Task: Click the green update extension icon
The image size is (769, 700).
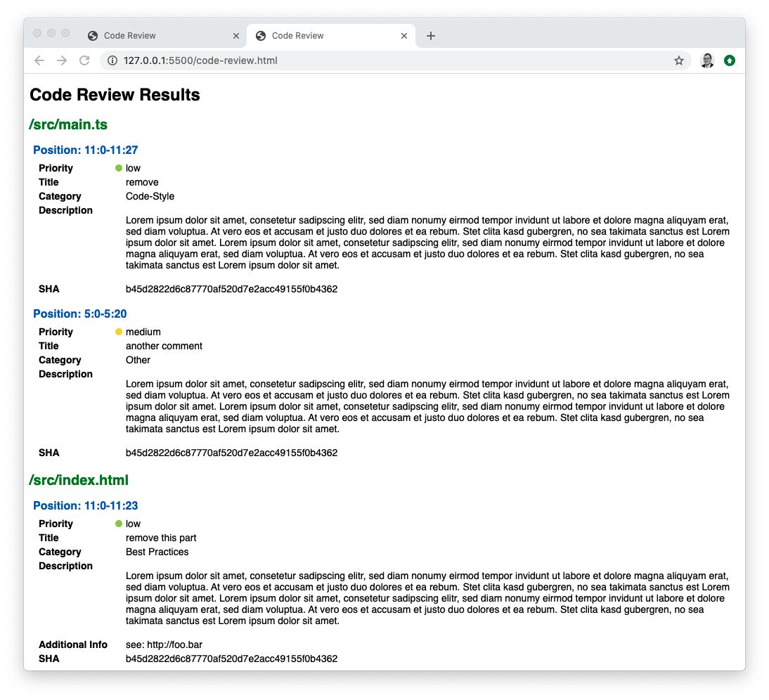Action: point(730,60)
